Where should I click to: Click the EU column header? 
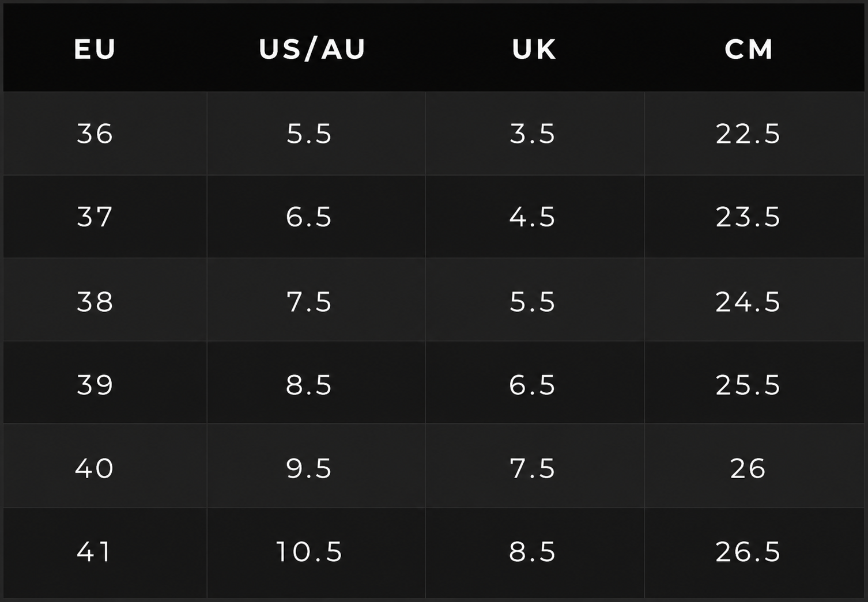[x=95, y=49]
